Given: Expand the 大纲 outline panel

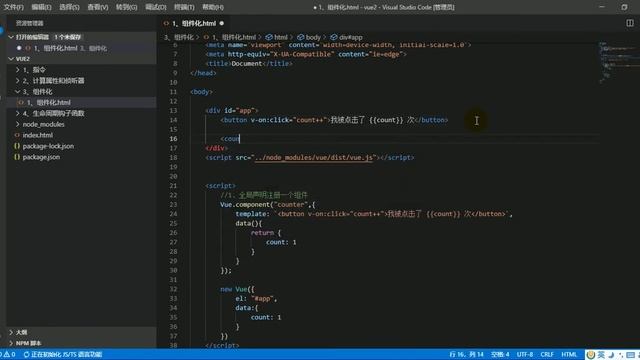Looking at the screenshot, I should point(11,332).
